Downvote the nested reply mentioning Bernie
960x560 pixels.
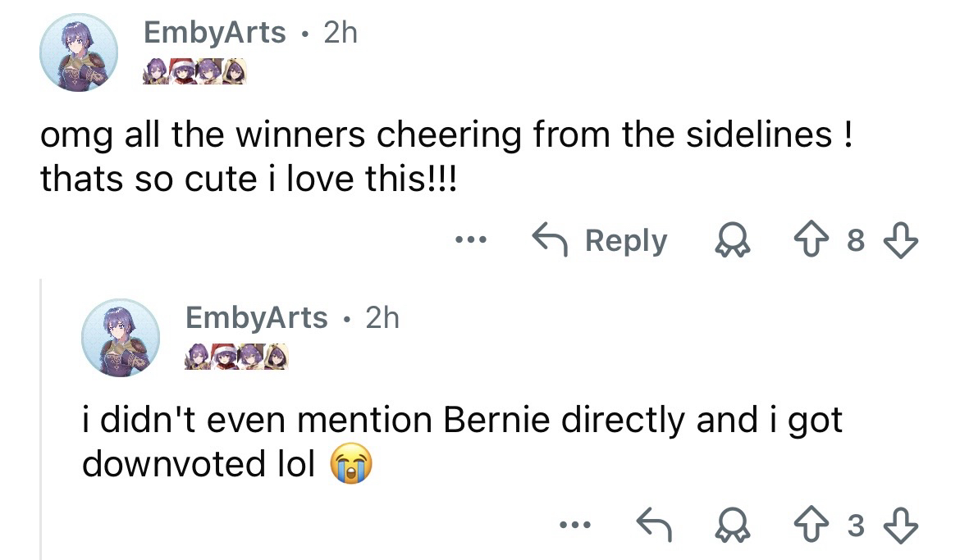(x=903, y=526)
